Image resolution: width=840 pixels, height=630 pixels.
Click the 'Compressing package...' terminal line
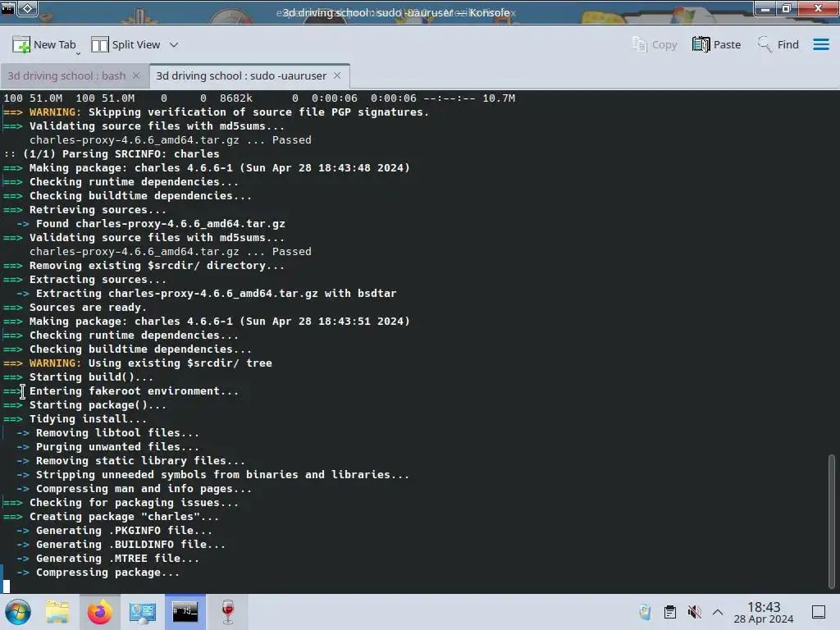107,572
